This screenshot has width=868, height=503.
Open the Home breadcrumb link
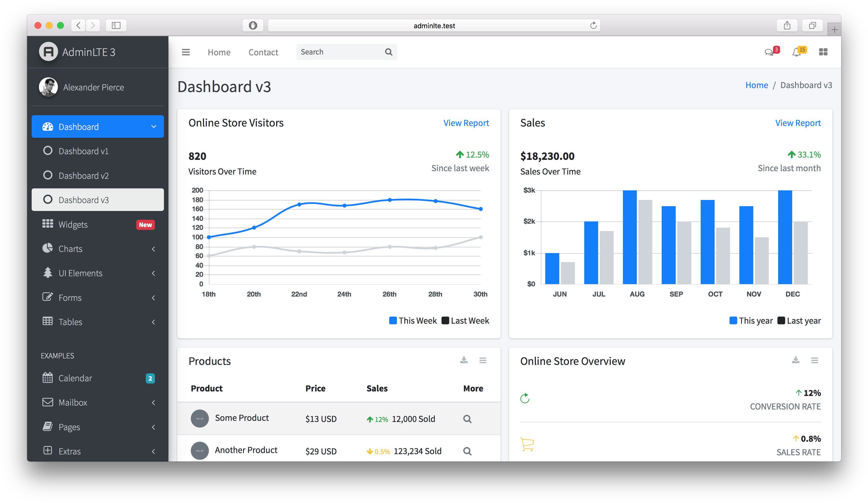(x=756, y=85)
